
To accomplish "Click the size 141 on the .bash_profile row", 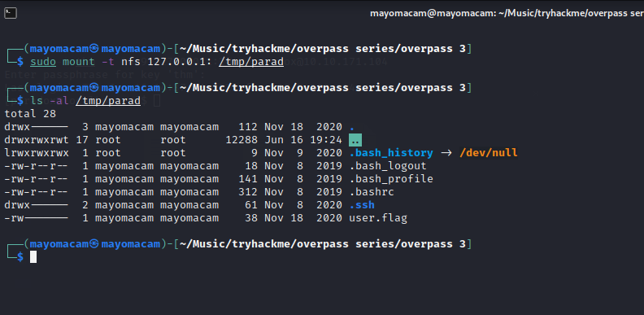I will [248, 179].
